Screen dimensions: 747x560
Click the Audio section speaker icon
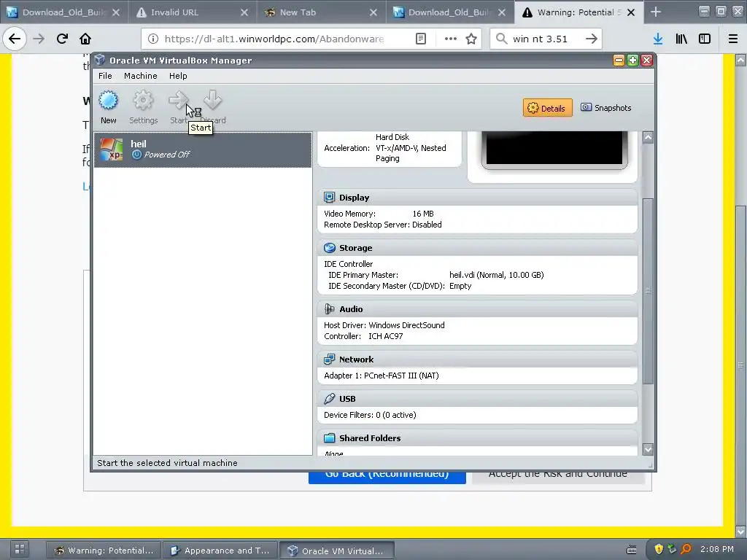[x=329, y=309]
